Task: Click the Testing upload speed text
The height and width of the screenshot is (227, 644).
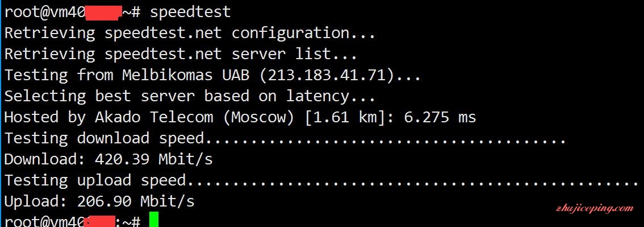Action: [95, 180]
